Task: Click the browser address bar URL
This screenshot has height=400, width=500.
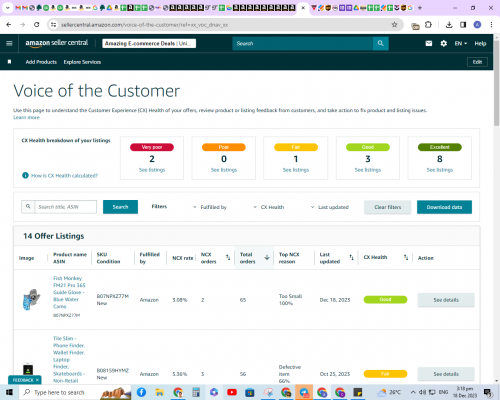Action: point(145,25)
